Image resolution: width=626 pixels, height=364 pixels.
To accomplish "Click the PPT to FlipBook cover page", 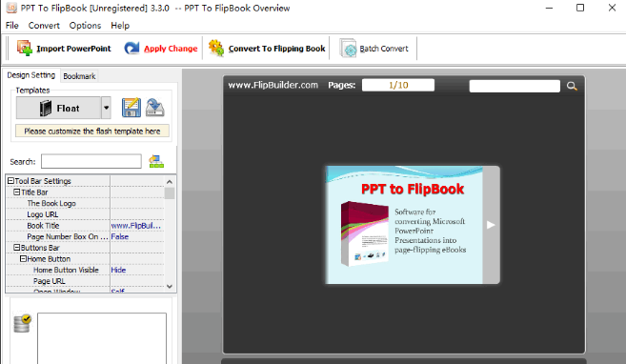I will pos(404,225).
